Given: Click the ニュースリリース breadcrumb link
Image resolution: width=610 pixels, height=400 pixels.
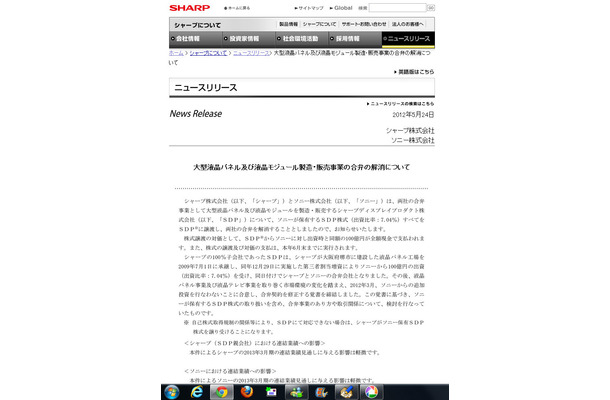Looking at the screenshot, I should [251, 53].
